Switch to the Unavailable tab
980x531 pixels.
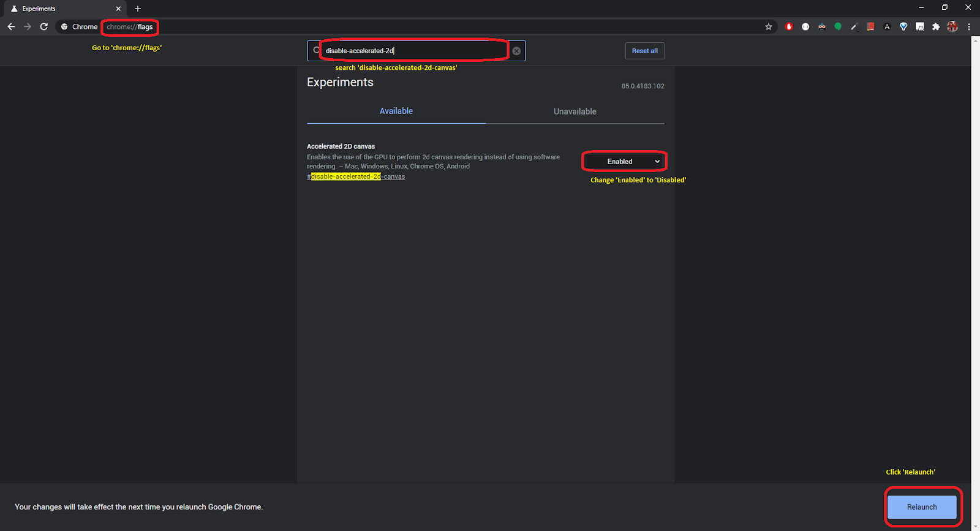click(x=575, y=111)
